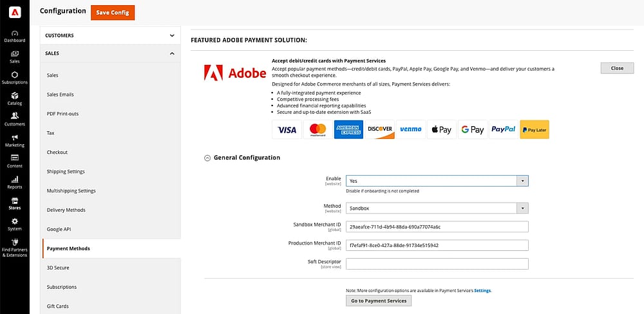Viewport: 644px width, 314px height.
Task: Click the Google Pay logo
Action: tap(473, 129)
